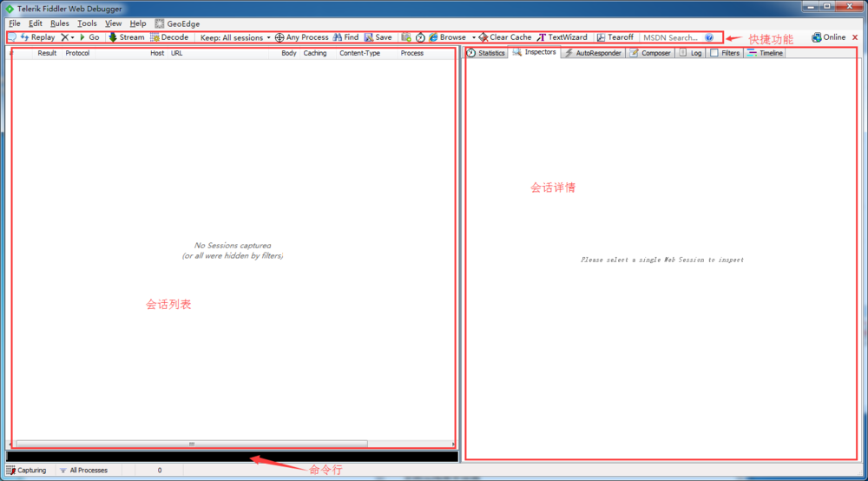This screenshot has height=481, width=868.
Task: Click the Fiddler logo in title bar
Action: (10, 9)
